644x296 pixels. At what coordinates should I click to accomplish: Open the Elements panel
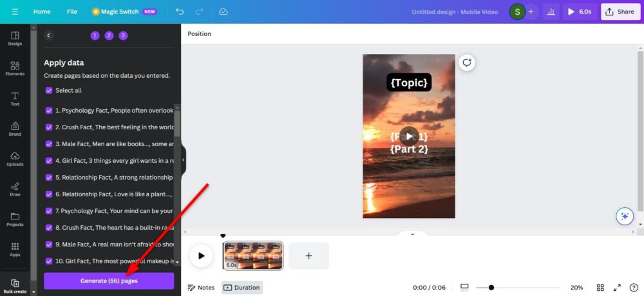click(x=15, y=69)
